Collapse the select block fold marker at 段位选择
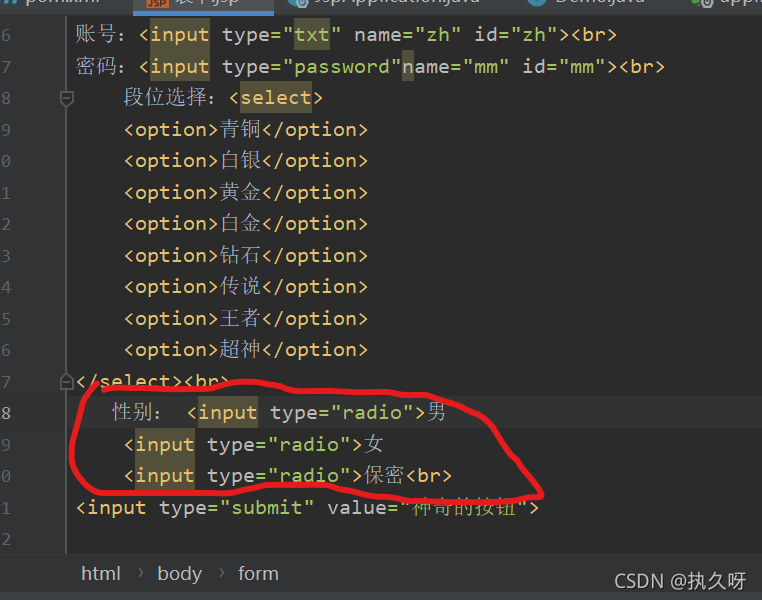This screenshot has height=600, width=762. click(67, 98)
